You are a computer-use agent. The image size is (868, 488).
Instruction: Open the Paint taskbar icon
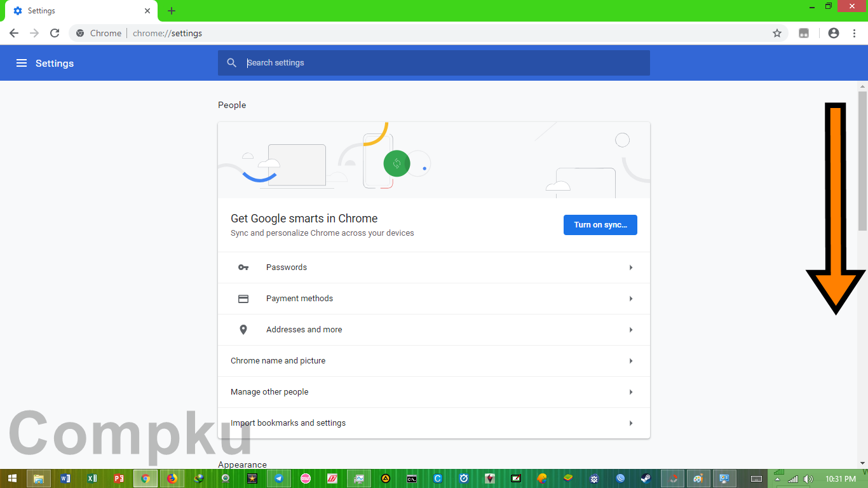click(x=699, y=478)
